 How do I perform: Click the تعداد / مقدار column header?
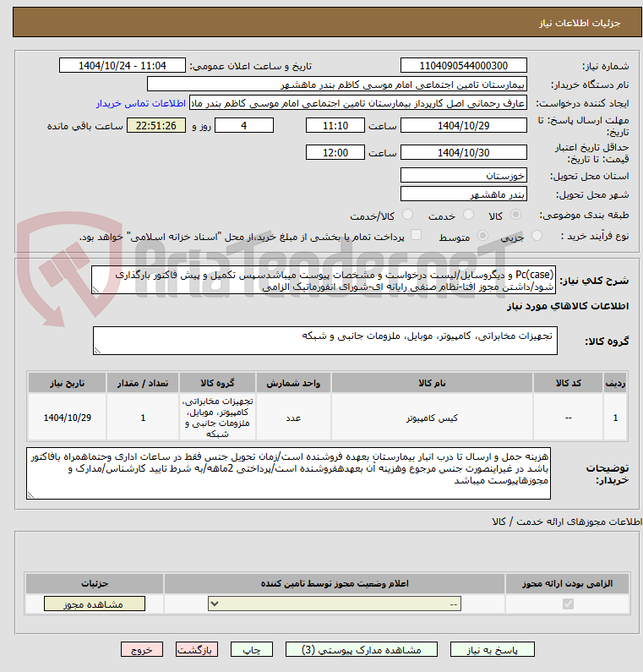tap(143, 383)
